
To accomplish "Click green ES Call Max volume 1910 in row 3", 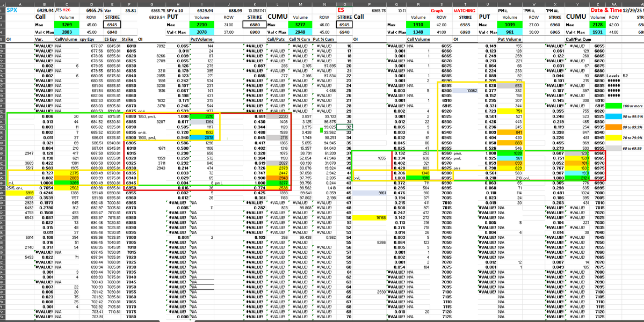I will point(418,25).
